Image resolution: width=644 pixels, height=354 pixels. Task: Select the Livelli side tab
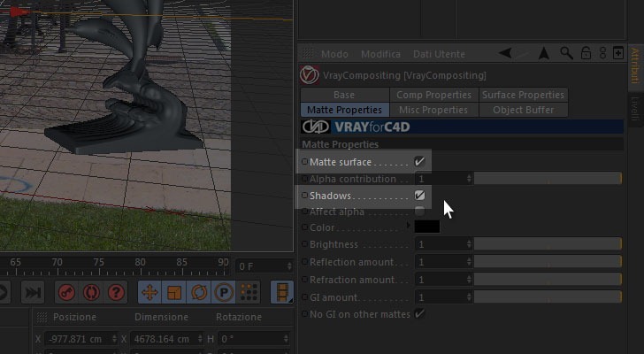[x=635, y=109]
